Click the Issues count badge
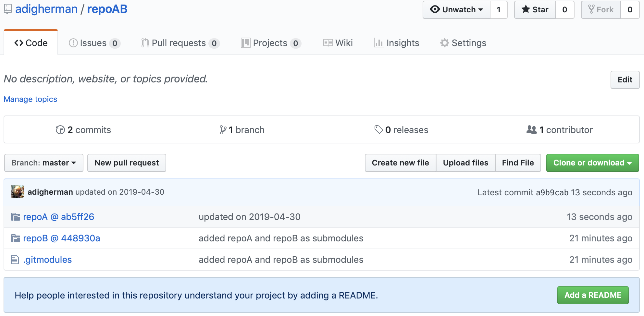 pyautogui.click(x=115, y=43)
